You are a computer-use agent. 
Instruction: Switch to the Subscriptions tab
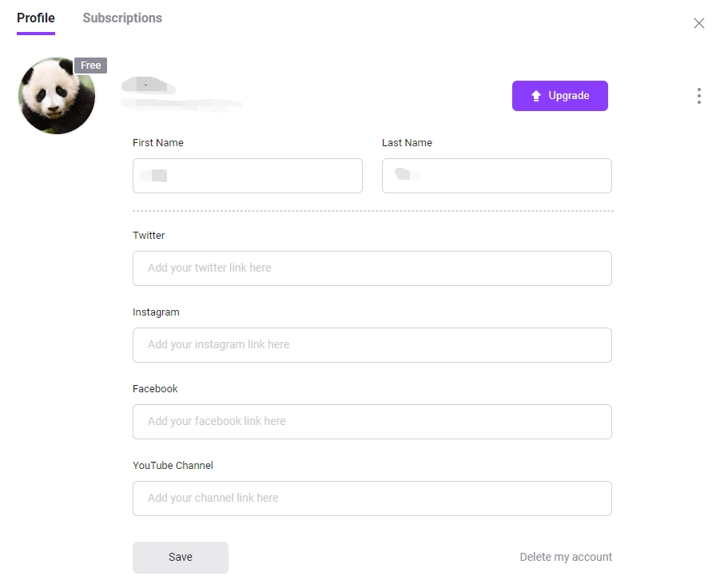pos(122,18)
